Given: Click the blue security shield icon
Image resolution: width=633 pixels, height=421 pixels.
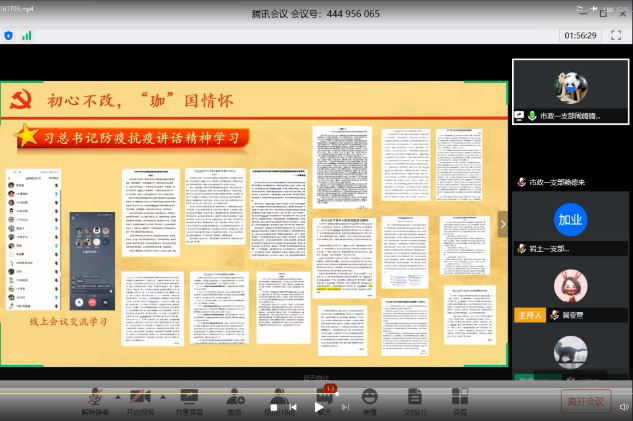Looking at the screenshot, I should click(9, 35).
